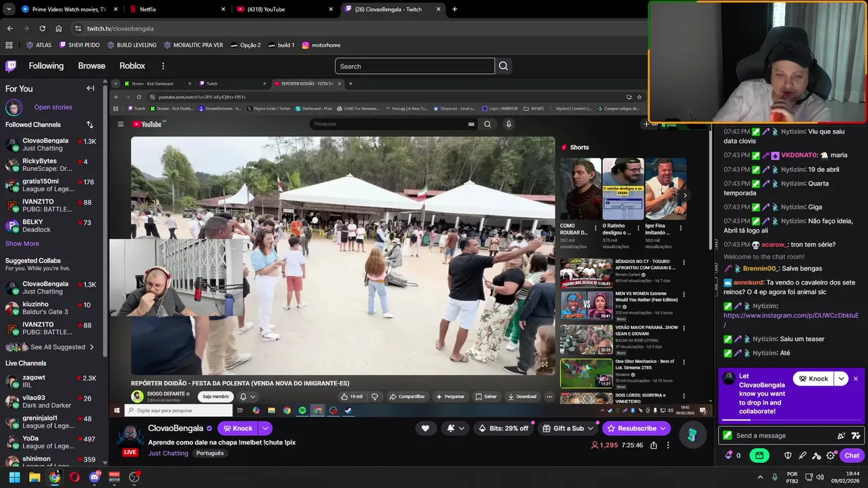The image size is (868, 488).
Task: Toggle follow heart for ClovaoBengala
Action: pos(425,428)
